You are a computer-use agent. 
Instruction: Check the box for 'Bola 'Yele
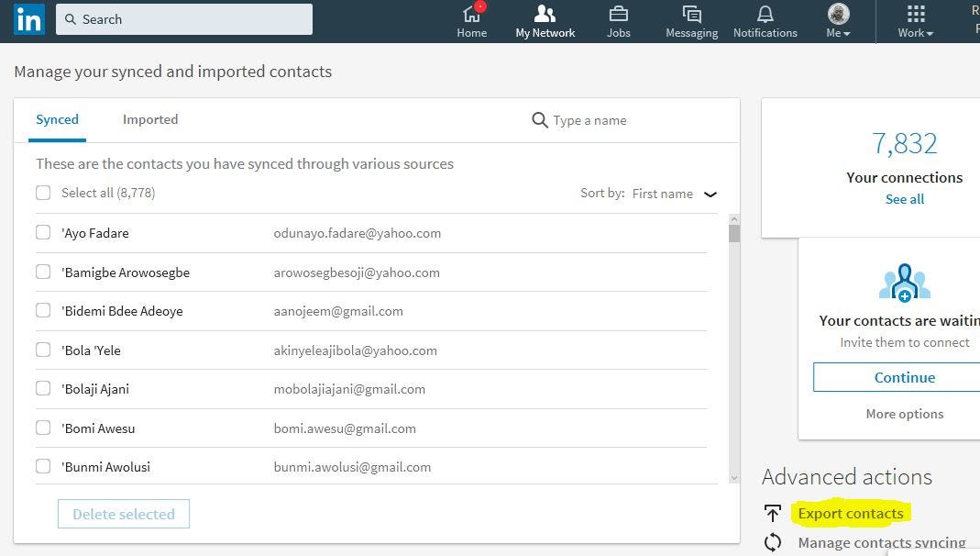[43, 350]
